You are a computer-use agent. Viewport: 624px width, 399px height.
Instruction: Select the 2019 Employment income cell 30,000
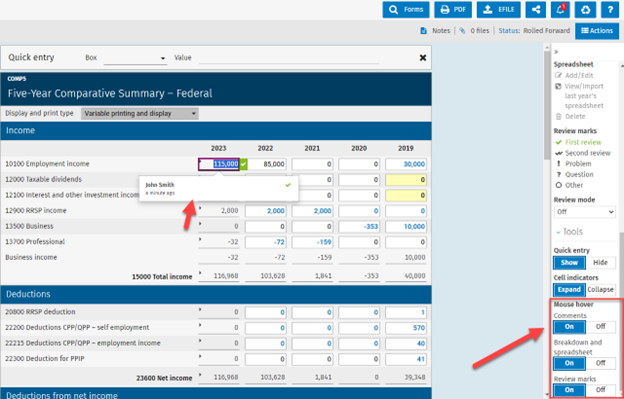406,164
